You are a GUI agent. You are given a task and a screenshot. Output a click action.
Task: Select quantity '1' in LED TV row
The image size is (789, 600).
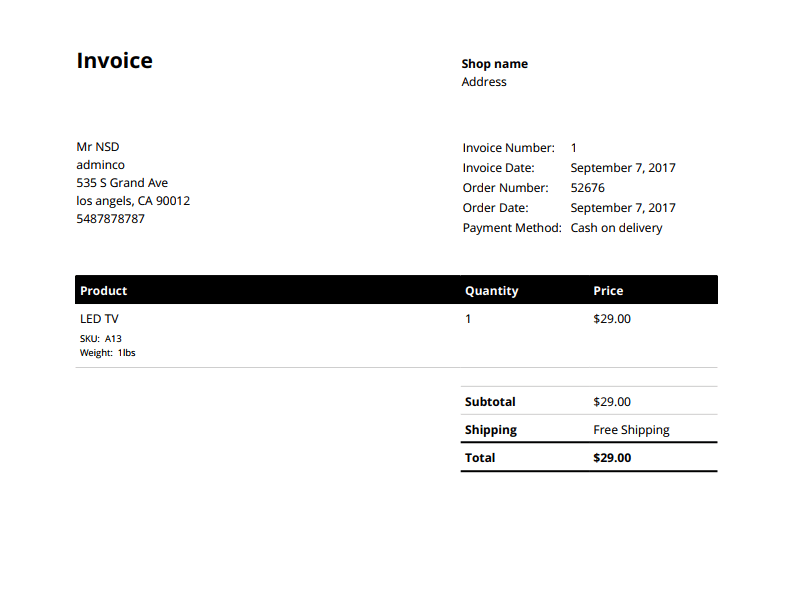point(468,319)
